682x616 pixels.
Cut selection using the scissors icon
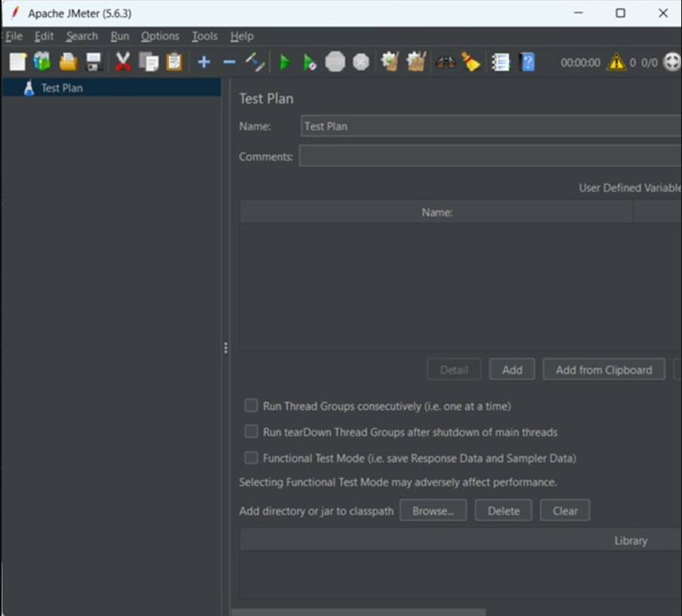point(122,62)
